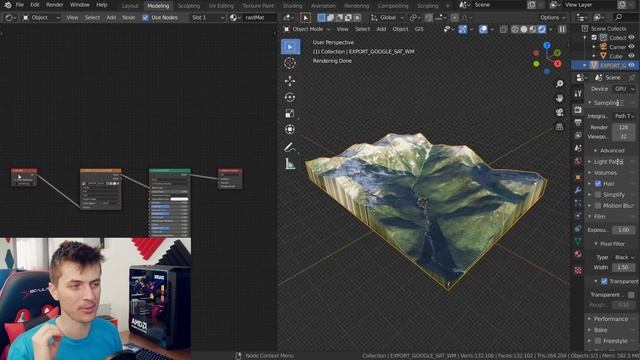Select the Scale tool in viewport toolbar
Image resolution: width=640 pixels, height=360 pixels.
coord(290,113)
